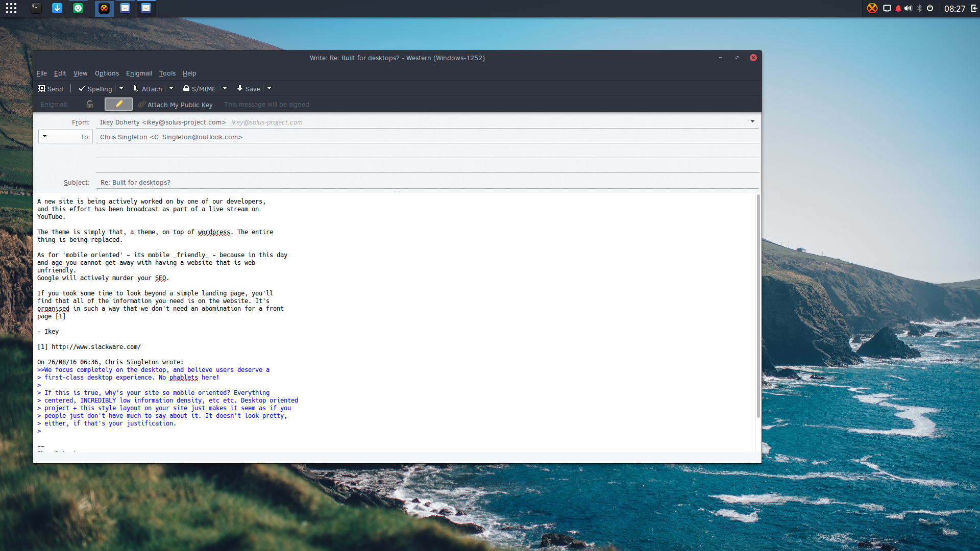This screenshot has width=980, height=551.
Task: Open the green Chromium browser icon
Action: click(78, 8)
